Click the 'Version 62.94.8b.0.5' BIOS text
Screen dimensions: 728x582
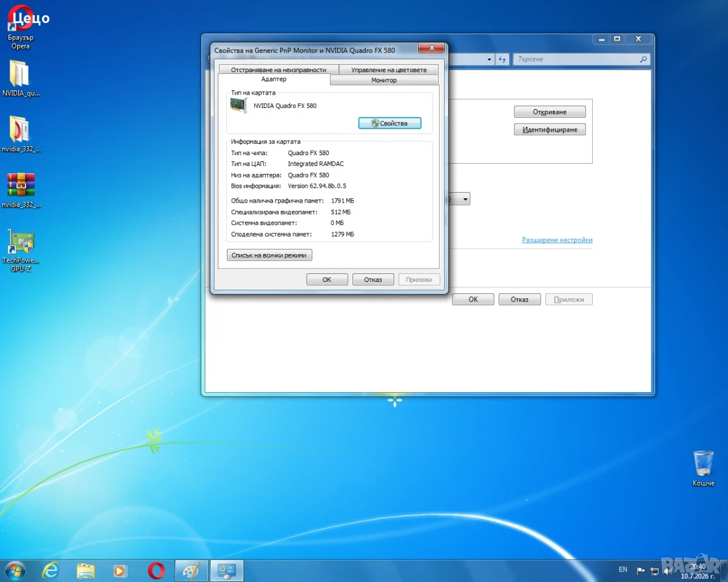pyautogui.click(x=317, y=186)
